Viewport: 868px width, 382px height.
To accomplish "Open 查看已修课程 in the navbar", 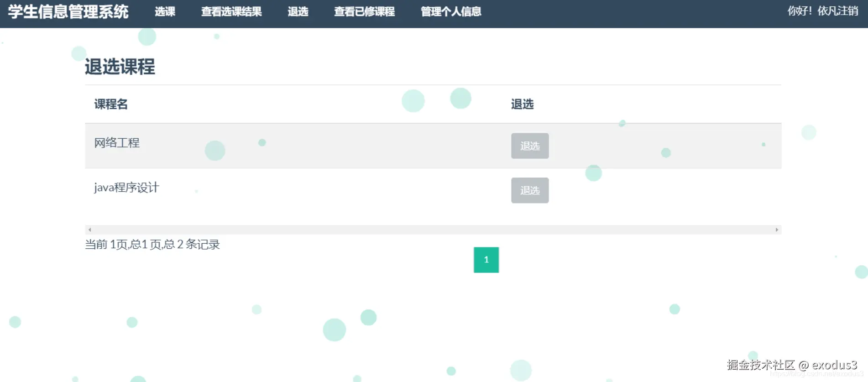I will (364, 11).
